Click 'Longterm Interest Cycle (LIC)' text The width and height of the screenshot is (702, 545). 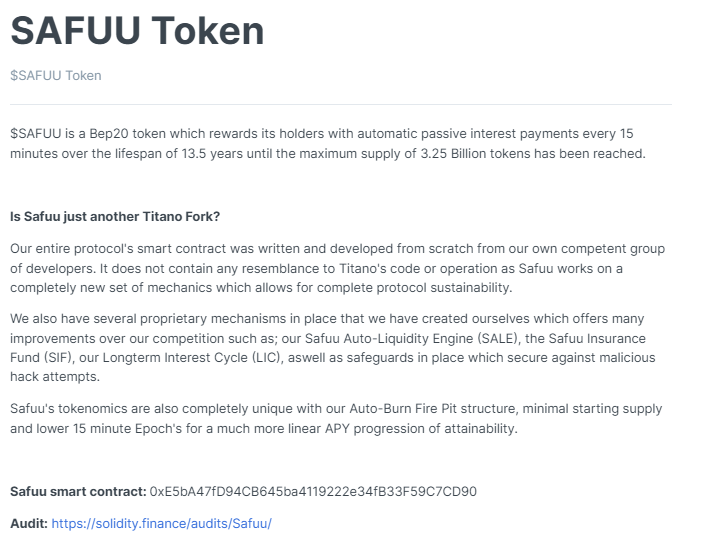coord(193,357)
